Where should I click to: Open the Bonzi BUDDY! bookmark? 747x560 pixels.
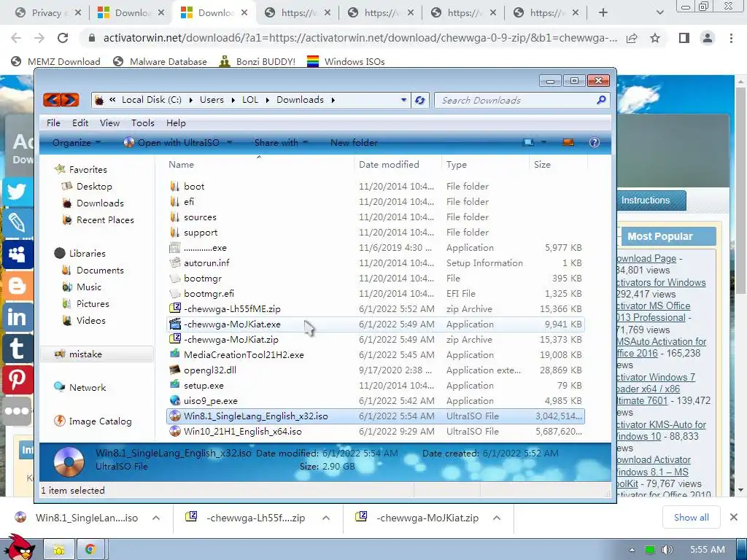pyautogui.click(x=258, y=61)
